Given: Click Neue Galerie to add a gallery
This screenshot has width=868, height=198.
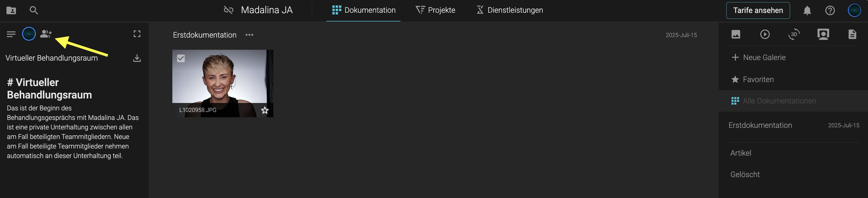Looking at the screenshot, I should (x=759, y=58).
